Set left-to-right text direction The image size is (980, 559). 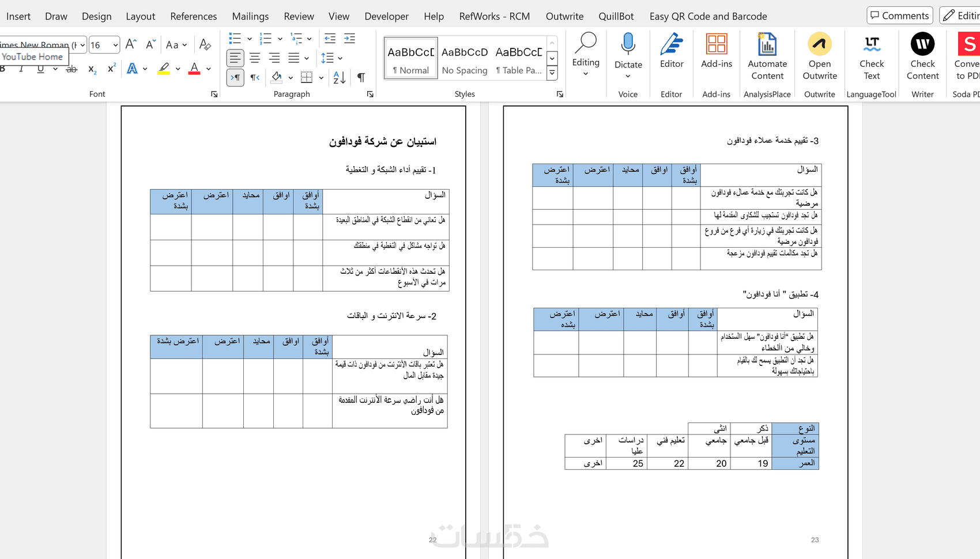pos(235,77)
